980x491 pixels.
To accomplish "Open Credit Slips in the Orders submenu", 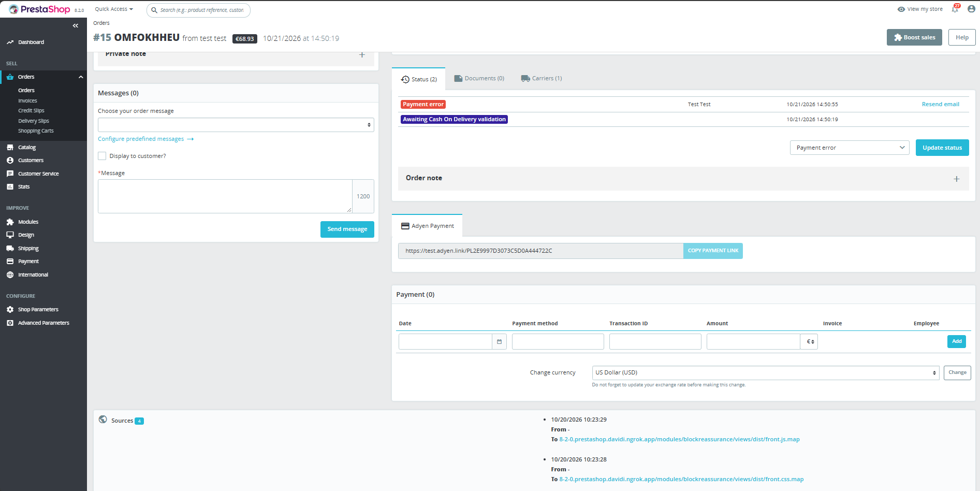I will pos(31,111).
